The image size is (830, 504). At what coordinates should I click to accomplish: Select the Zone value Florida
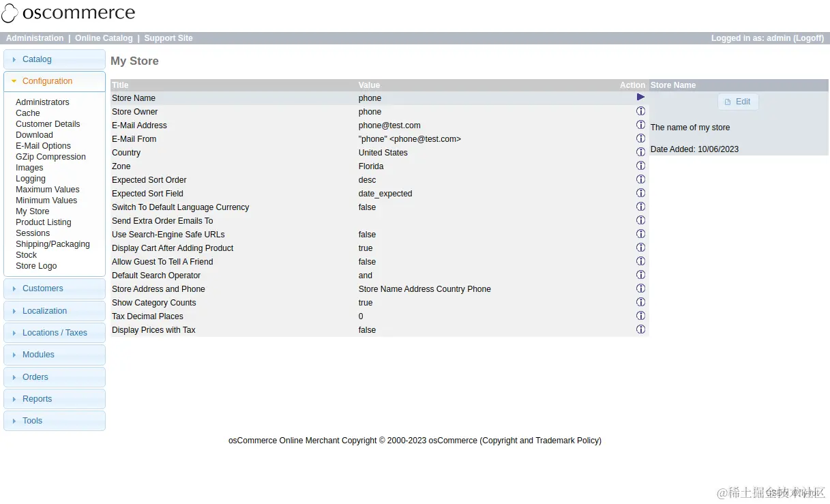[371, 166]
